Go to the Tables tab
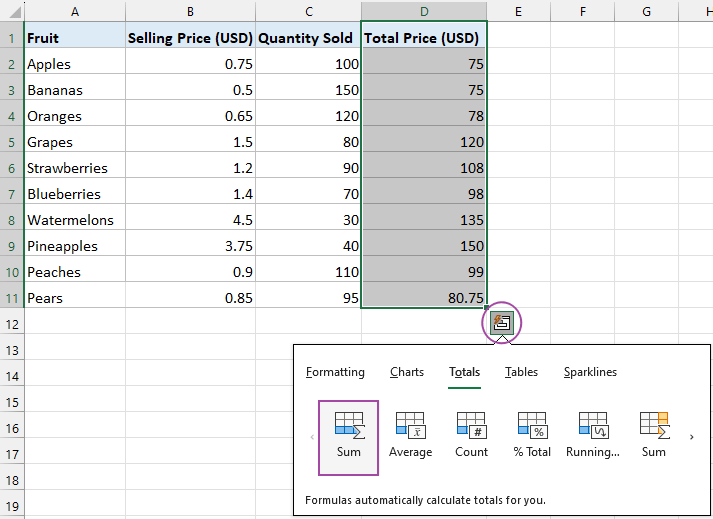713x519 pixels. click(521, 372)
